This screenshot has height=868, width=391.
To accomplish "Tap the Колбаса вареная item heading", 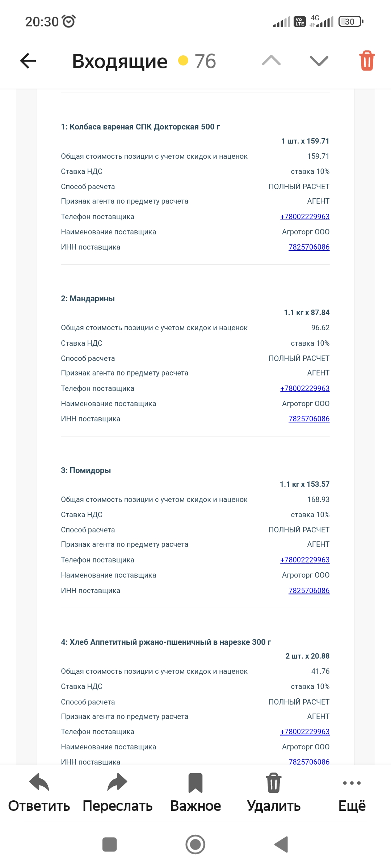I will [140, 127].
